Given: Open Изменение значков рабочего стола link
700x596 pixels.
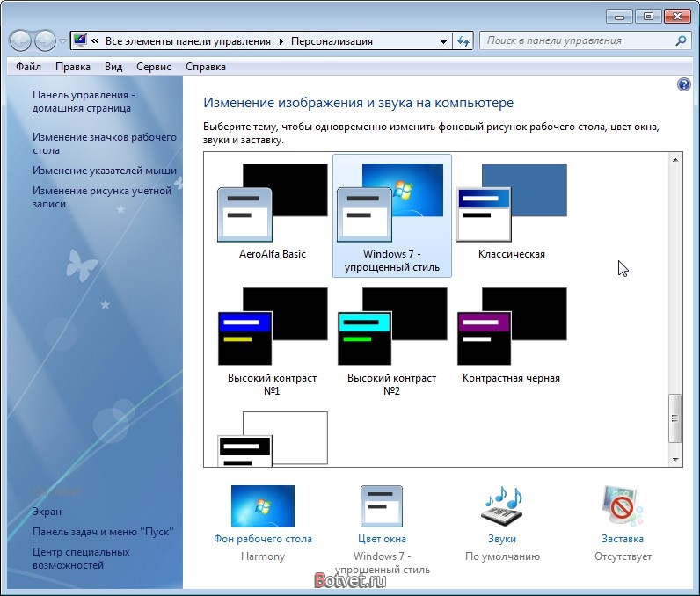Looking at the screenshot, I should coord(105,143).
